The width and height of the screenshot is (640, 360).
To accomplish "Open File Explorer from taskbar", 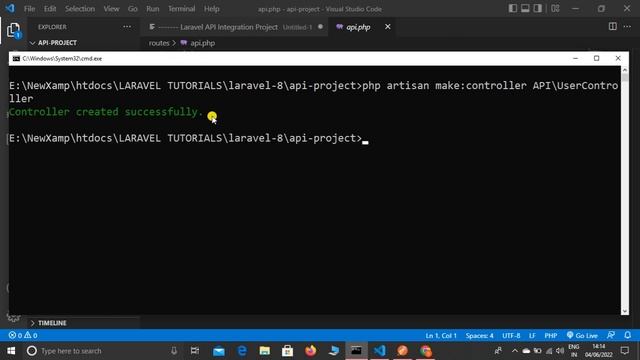I will tap(264, 351).
